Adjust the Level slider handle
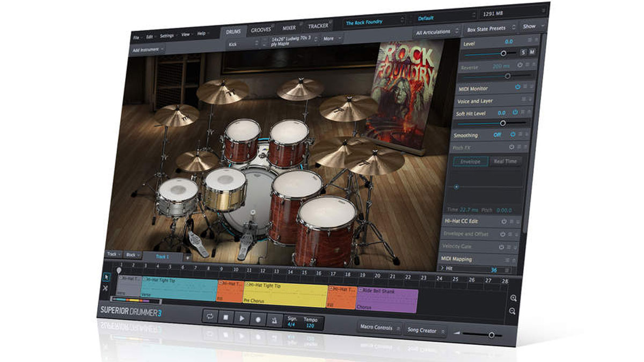This screenshot has height=362, width=644. tap(503, 53)
